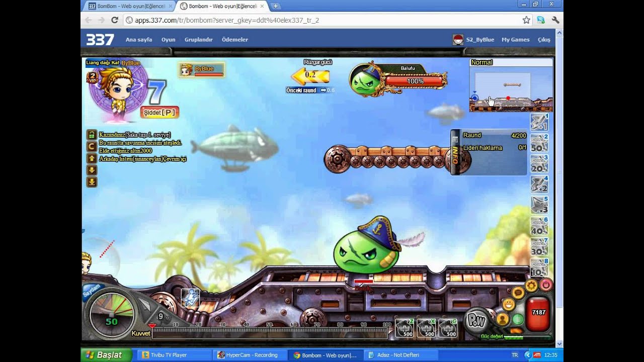Click the Kuvvet power bar at 50
The width and height of the screenshot is (644, 362).
[270, 333]
